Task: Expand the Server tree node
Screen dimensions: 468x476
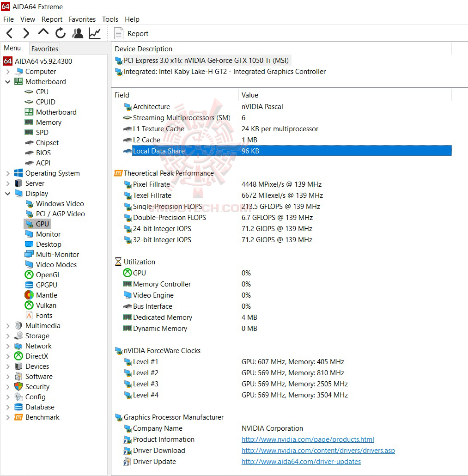Action: click(x=8, y=183)
